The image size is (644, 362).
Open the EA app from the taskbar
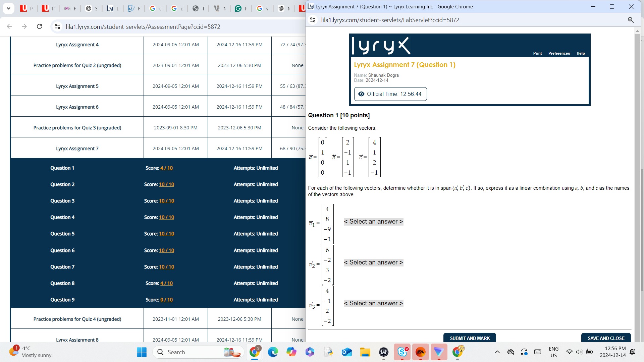(421, 352)
